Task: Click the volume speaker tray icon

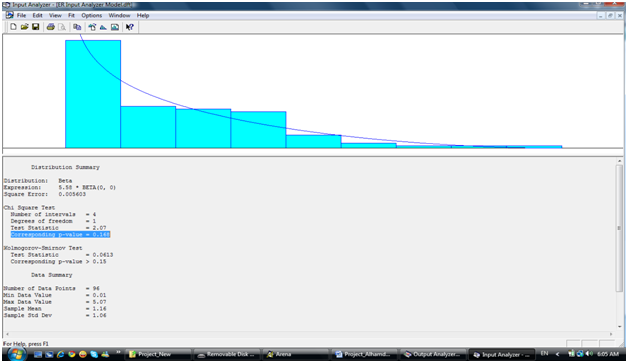Action: [589, 354]
